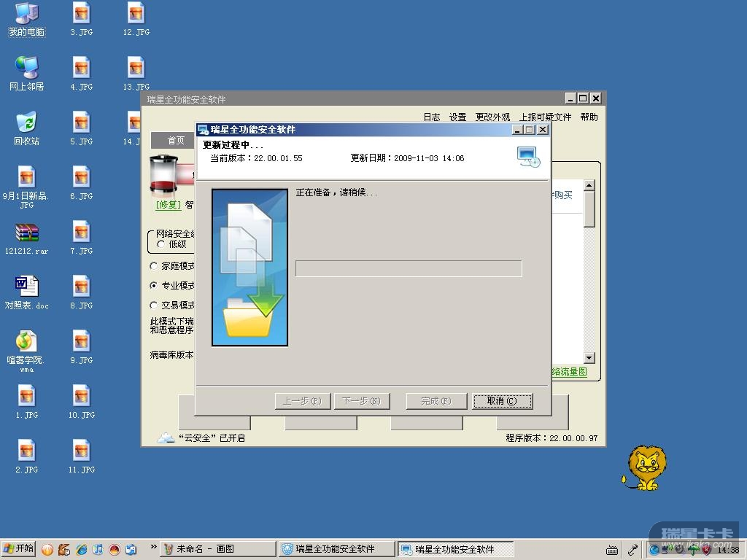Select the 喧嚣学院.wma audio file icon
Image resolution: width=747 pixels, height=560 pixels.
(x=27, y=351)
